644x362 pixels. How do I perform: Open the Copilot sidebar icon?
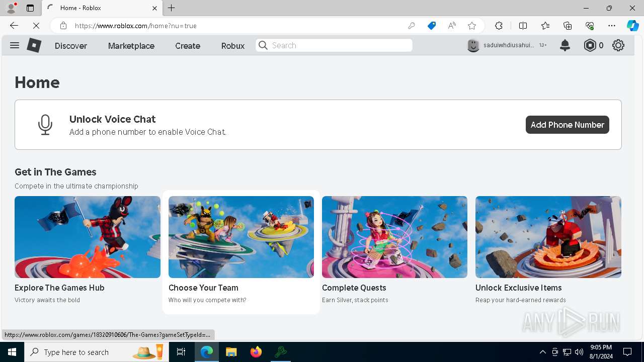click(x=632, y=26)
